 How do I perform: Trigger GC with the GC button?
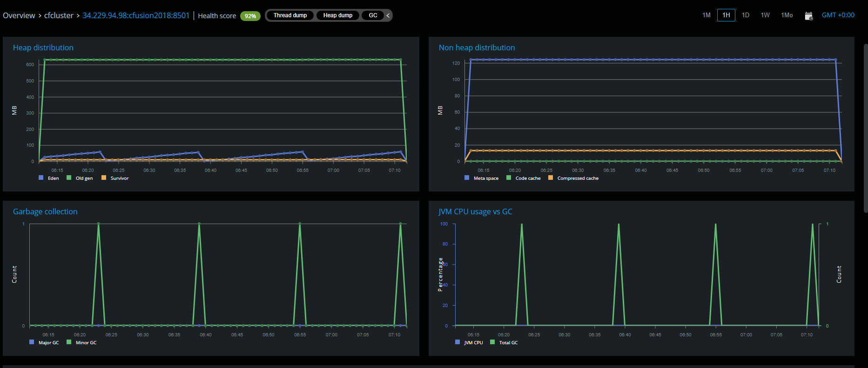[x=373, y=15]
